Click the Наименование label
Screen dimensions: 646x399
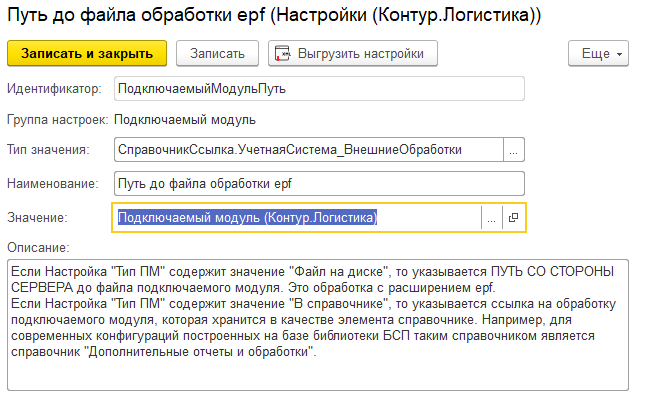(53, 183)
